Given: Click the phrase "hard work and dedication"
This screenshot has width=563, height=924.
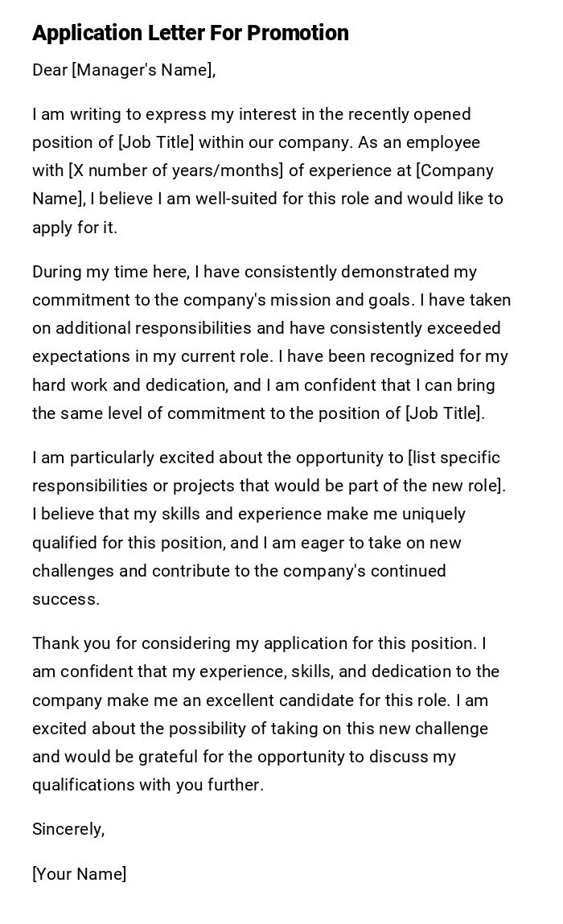Looking at the screenshot, I should pyautogui.click(x=121, y=385).
